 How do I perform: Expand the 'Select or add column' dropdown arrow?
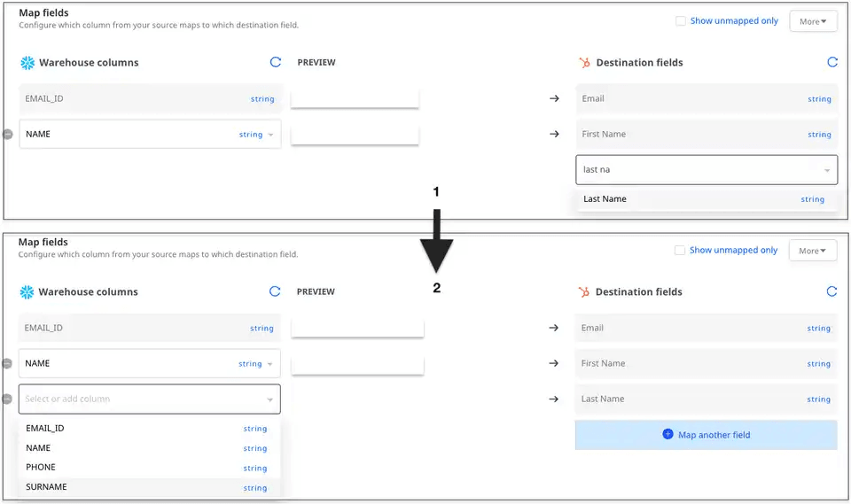[x=269, y=399]
